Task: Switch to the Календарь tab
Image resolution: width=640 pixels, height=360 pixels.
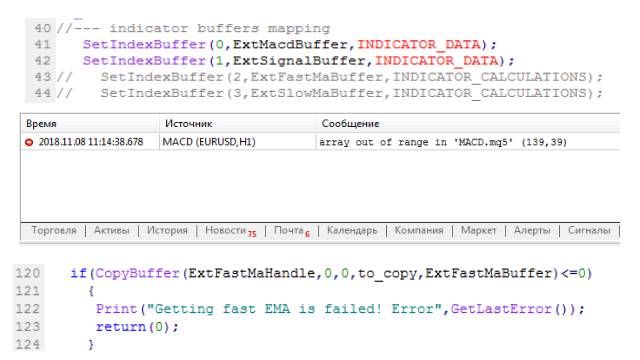Action: [x=352, y=231]
